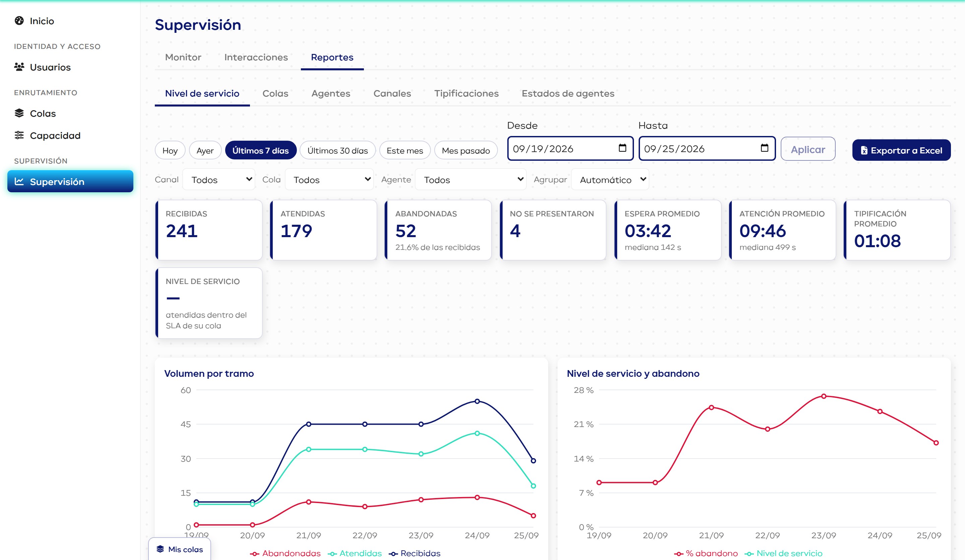Screen dimensions: 965x560
Task: Open the Agentes report sub-tab
Action: (x=331, y=93)
